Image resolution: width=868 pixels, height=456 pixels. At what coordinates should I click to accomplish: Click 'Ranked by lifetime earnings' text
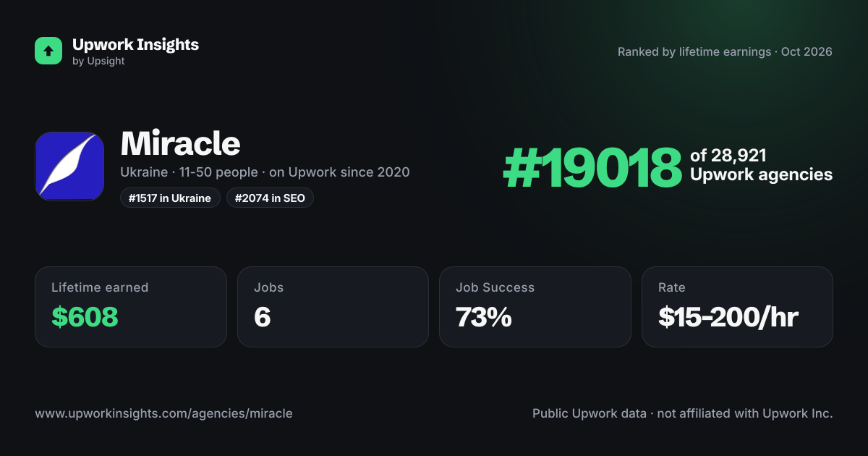pyautogui.click(x=694, y=52)
